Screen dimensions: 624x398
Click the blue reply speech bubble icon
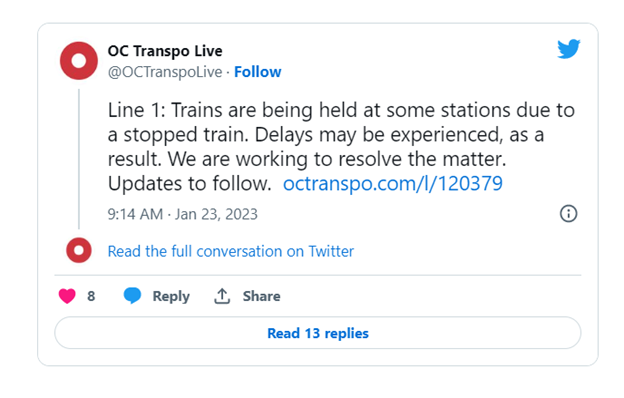133,296
